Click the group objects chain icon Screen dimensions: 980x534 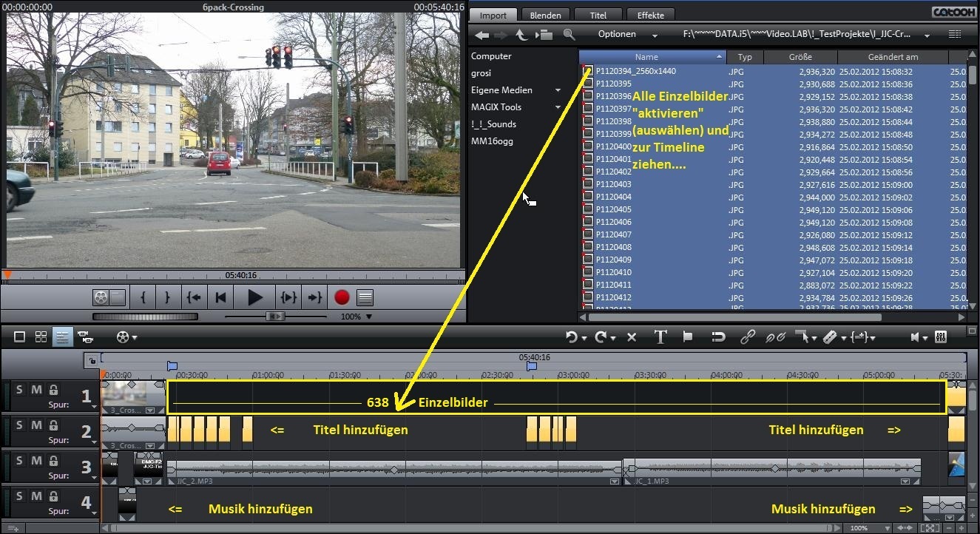pos(748,337)
